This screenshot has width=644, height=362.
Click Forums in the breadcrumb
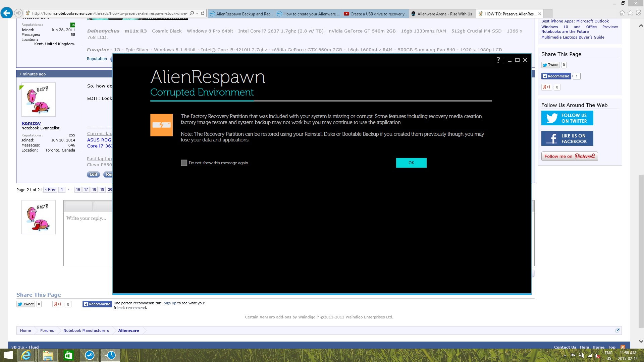[47, 330]
